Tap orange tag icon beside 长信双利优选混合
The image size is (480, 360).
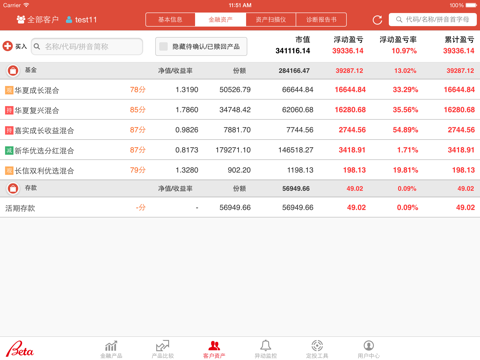[x=9, y=171]
